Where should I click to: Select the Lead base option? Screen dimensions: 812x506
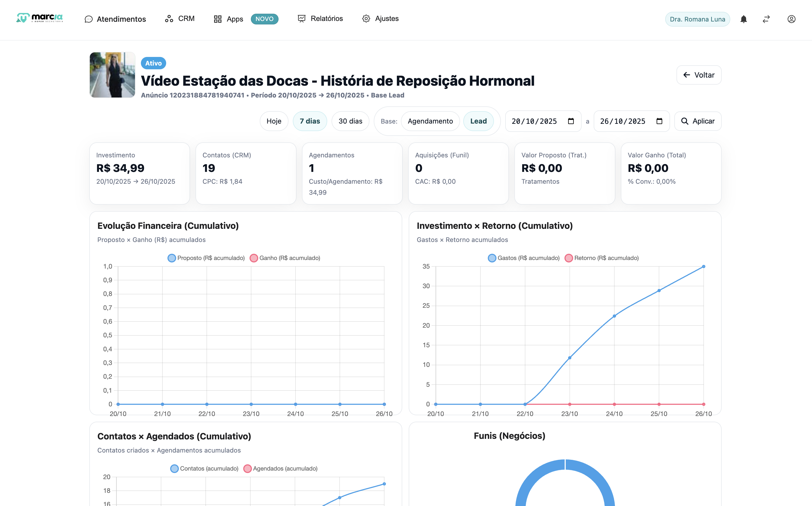pos(478,121)
